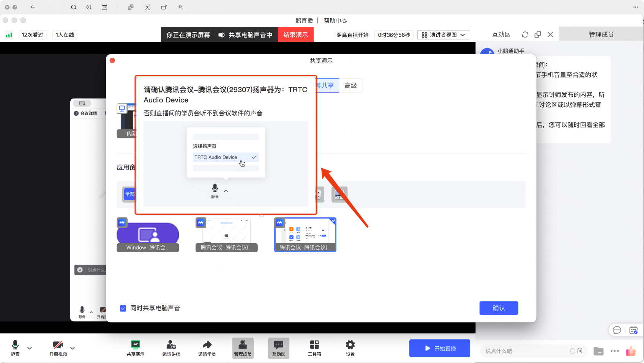This screenshot has width=644, height=363.
Task: Close the 互动区 panel
Action: pos(550,35)
